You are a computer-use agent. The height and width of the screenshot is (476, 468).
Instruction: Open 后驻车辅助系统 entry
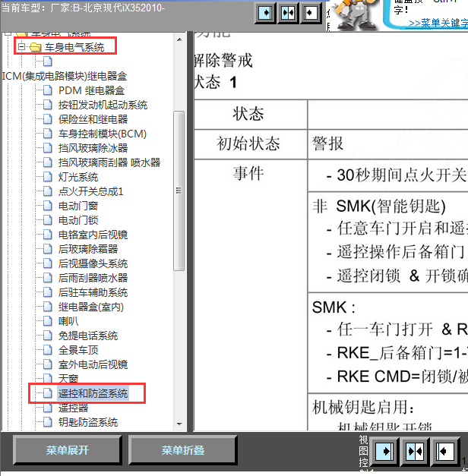pyautogui.click(x=93, y=292)
